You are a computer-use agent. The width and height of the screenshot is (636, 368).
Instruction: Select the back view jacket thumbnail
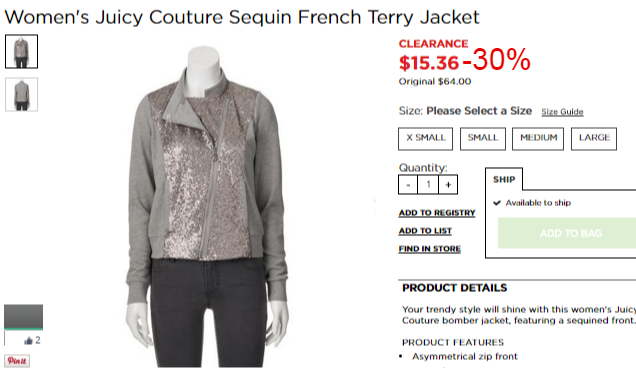(x=21, y=95)
